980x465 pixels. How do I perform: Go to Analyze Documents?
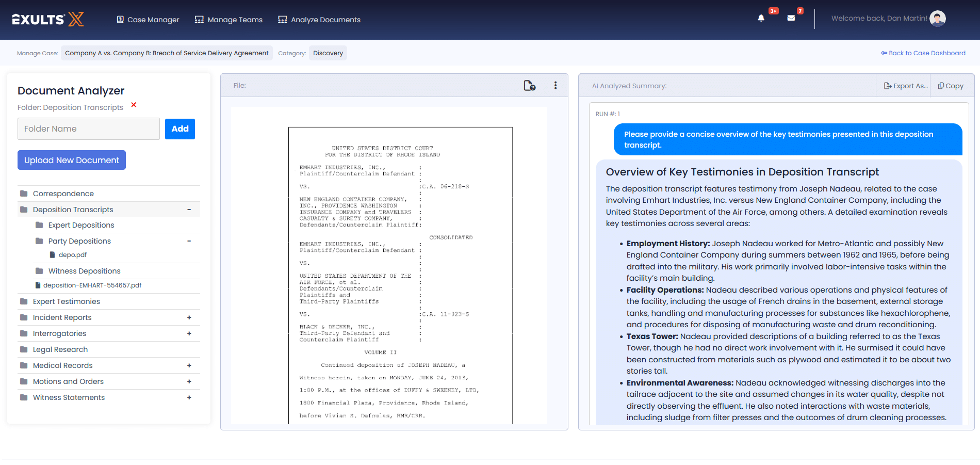coord(319,20)
